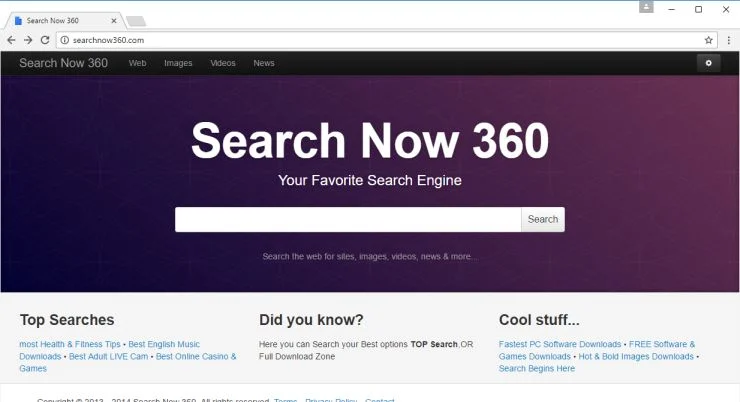Select 'Your Favorite Search Engine' tagline
The image size is (740, 402).
pos(370,180)
